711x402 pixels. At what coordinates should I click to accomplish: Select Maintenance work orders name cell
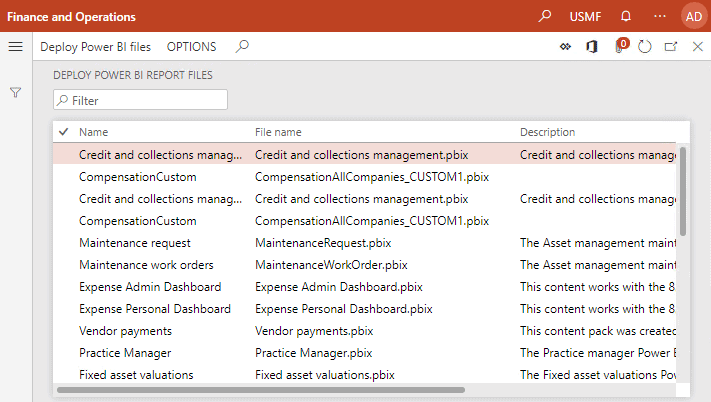click(146, 265)
